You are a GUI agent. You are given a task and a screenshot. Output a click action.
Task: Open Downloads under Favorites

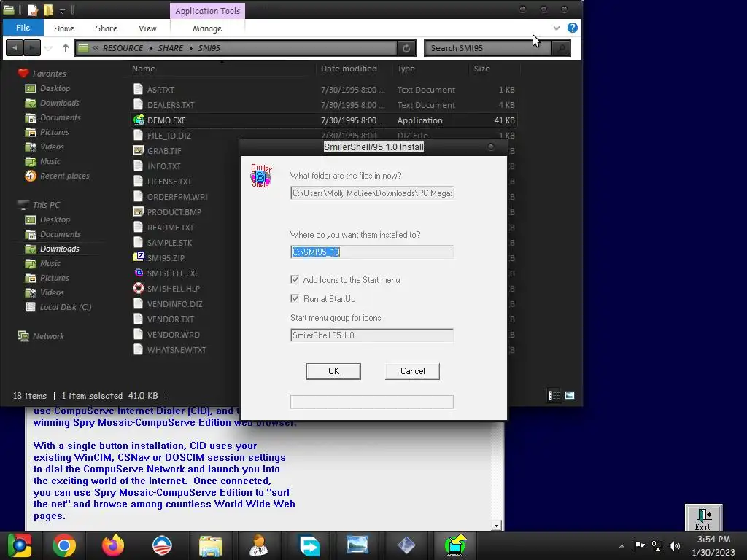pos(60,103)
